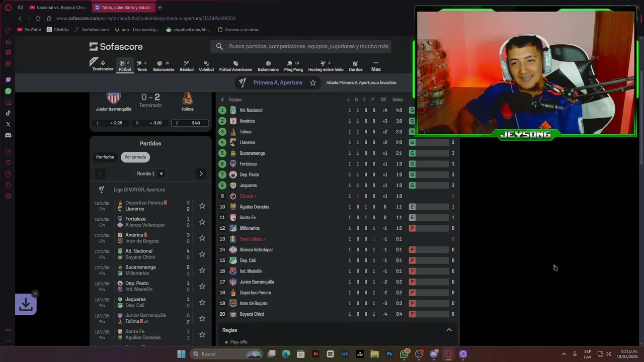Select the Fútbol Americano sport icon

click(235, 66)
